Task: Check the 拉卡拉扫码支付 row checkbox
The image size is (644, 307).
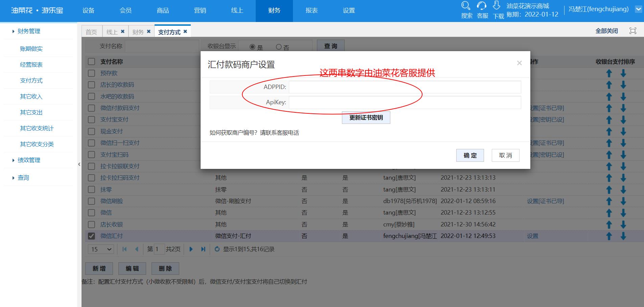Action: (91, 178)
